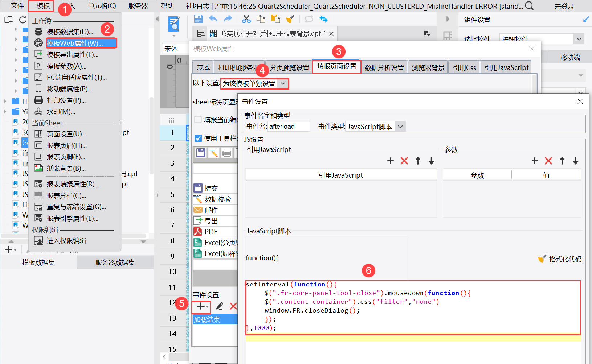Click the preview report icon

coord(174,24)
